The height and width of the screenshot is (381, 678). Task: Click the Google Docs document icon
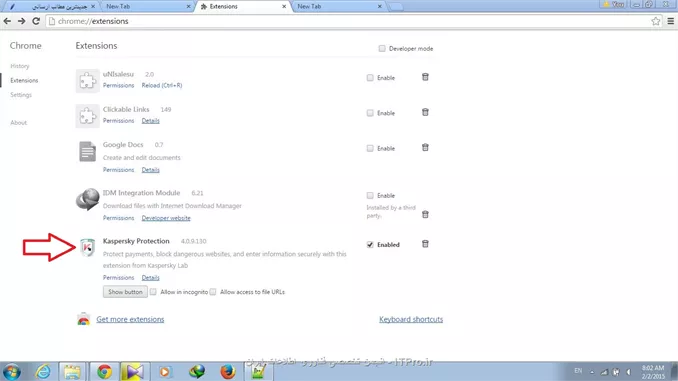click(x=87, y=151)
